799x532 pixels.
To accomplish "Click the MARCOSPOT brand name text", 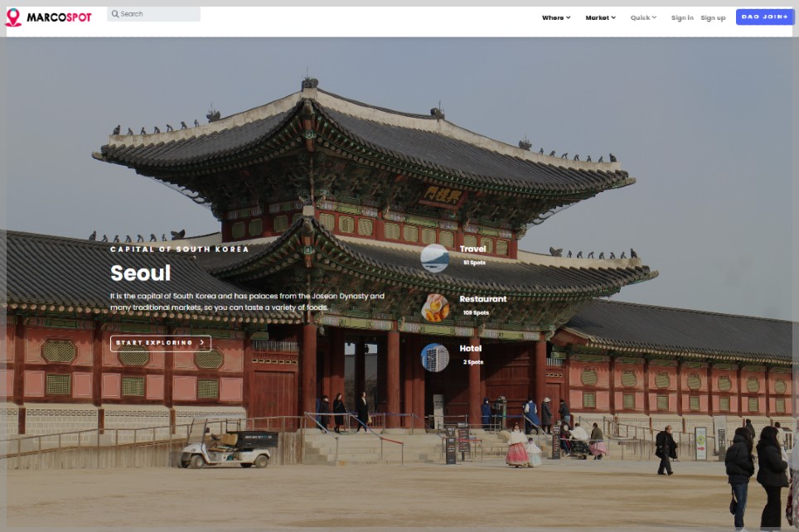I will (x=59, y=17).
